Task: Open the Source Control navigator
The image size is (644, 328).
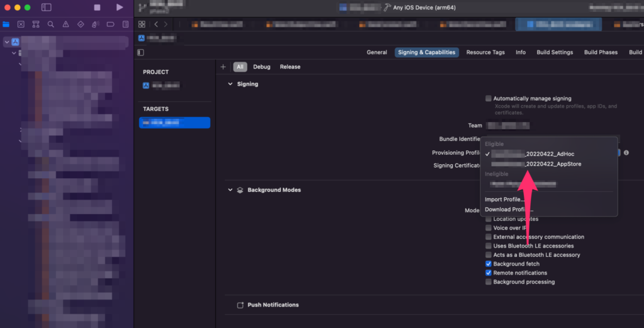Action: pyautogui.click(x=21, y=25)
